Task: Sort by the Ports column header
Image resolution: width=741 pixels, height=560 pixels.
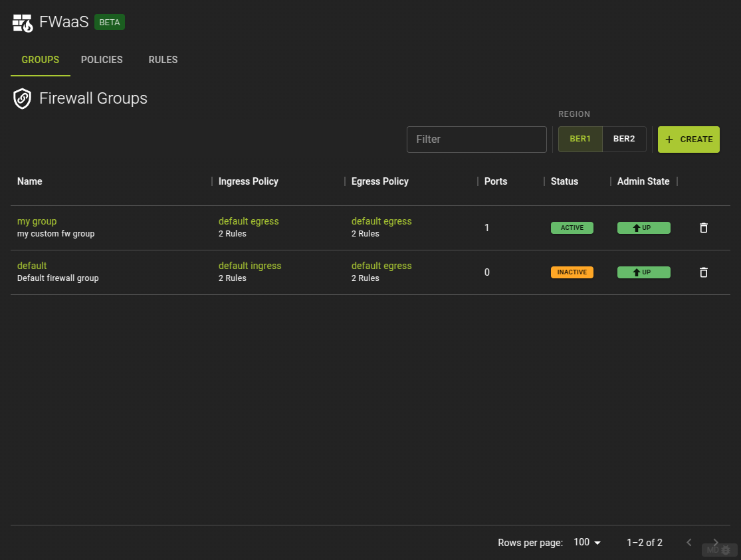Action: tap(495, 181)
